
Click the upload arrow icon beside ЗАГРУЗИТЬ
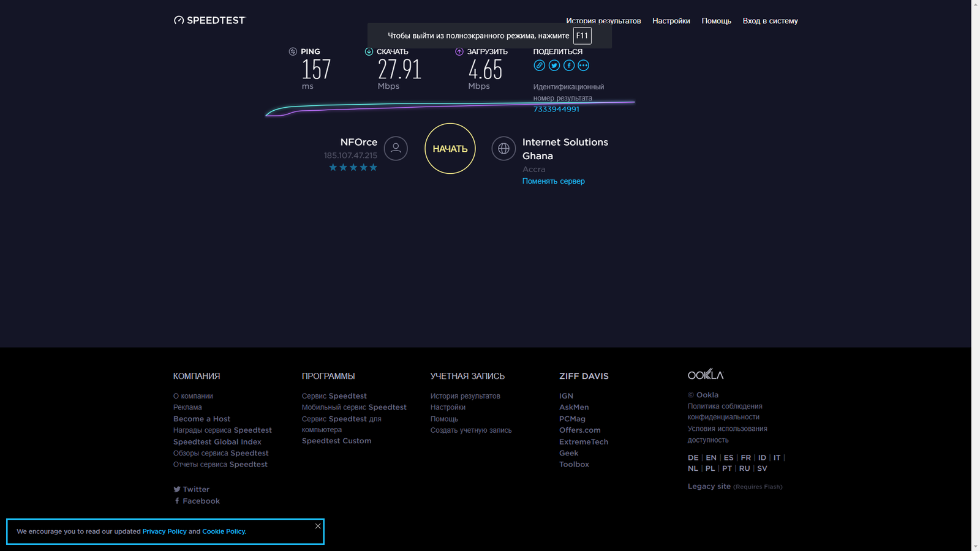tap(459, 51)
